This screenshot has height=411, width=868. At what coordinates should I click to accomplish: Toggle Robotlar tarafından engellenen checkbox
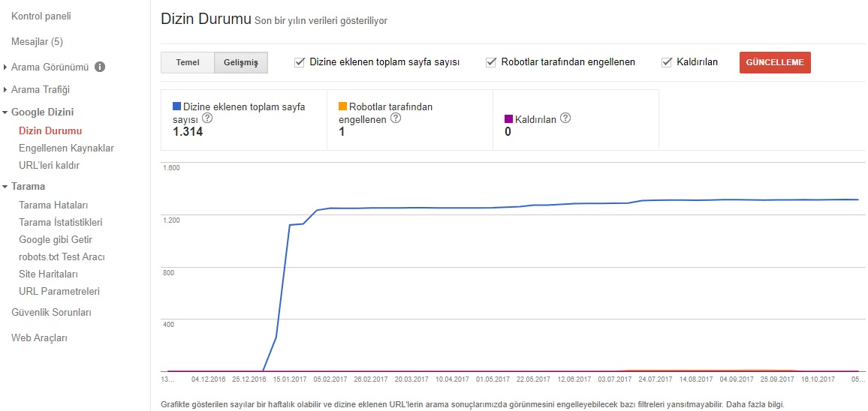point(490,62)
